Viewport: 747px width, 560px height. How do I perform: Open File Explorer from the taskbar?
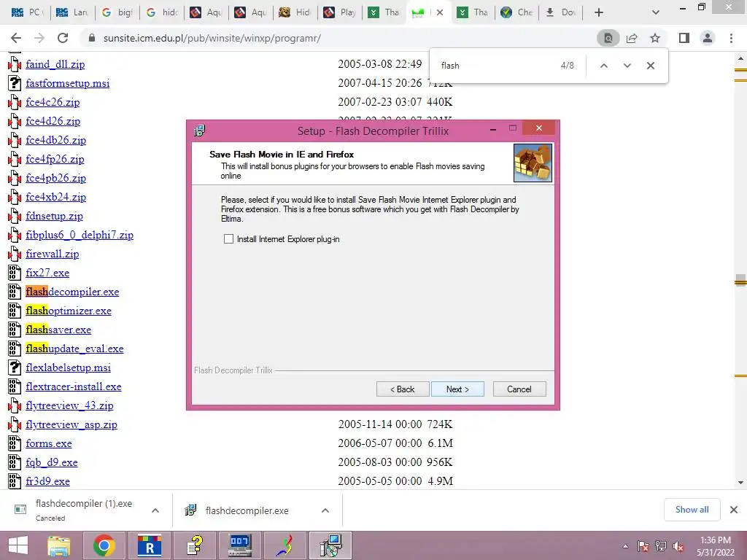click(x=59, y=545)
